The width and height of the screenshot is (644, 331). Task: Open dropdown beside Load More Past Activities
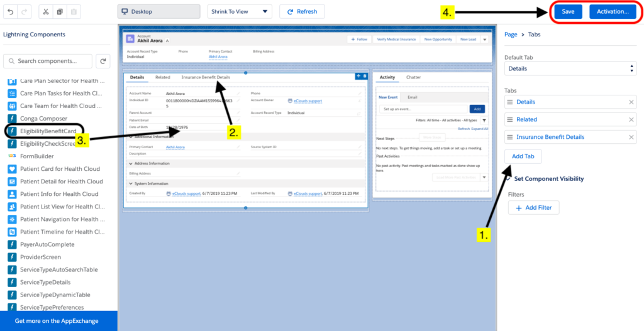(x=484, y=177)
